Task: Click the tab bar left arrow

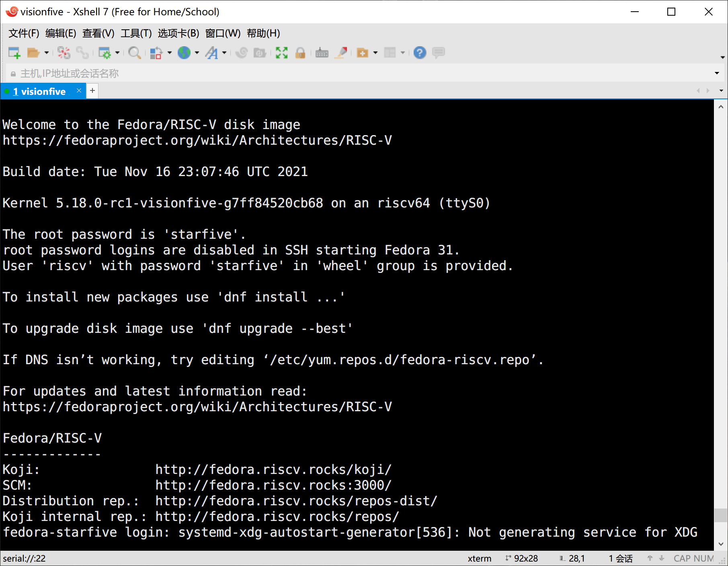Action: pyautogui.click(x=698, y=91)
